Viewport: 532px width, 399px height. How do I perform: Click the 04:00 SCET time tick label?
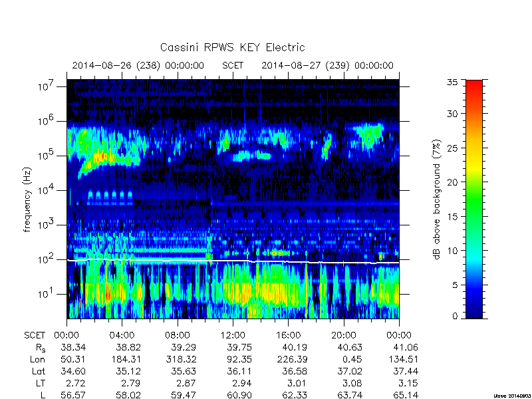point(122,336)
